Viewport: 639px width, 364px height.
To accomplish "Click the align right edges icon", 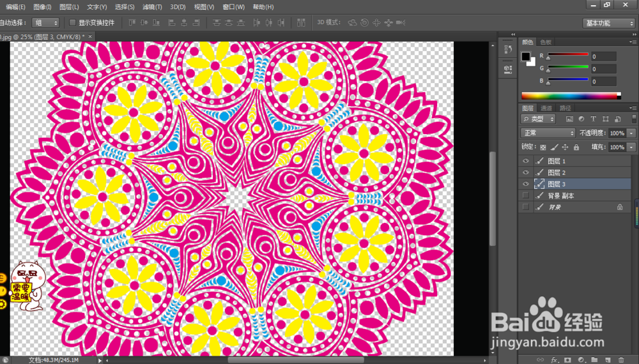I will pyautogui.click(x=196, y=23).
